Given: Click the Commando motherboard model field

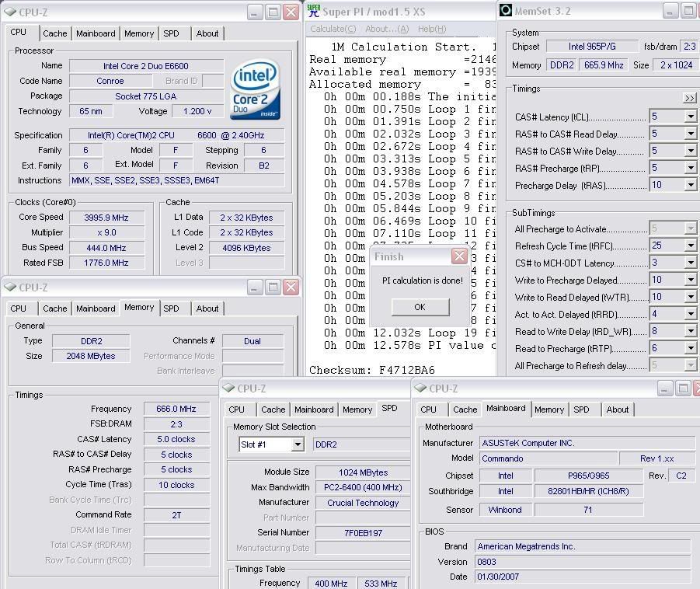Looking at the screenshot, I should click(x=549, y=458).
